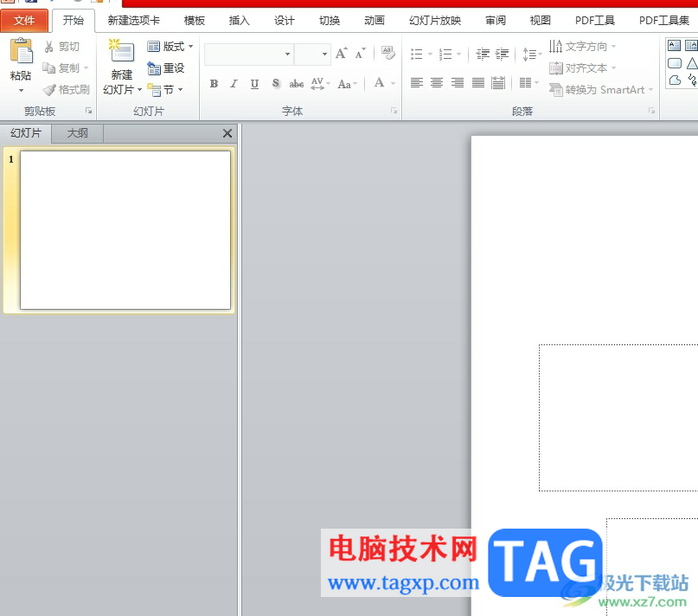Switch to the Slide Show 幻灯片放映 tab

click(x=435, y=21)
